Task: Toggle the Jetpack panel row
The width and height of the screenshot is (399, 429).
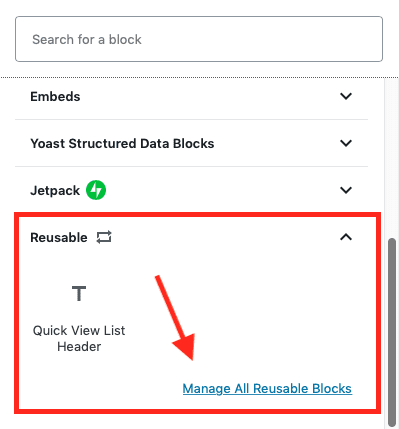Action: tap(192, 190)
